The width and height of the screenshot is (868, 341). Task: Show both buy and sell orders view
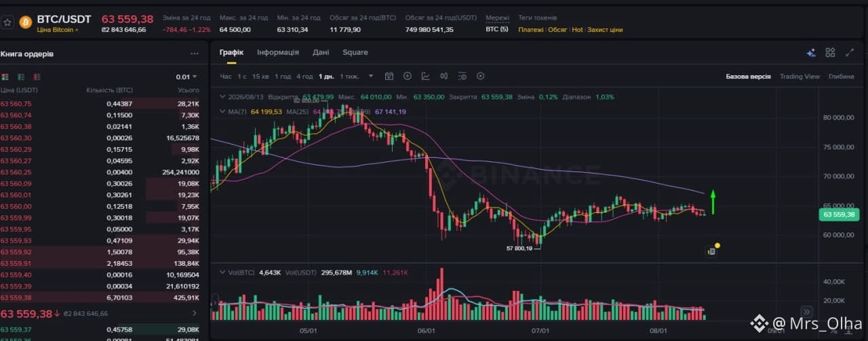click(5, 77)
